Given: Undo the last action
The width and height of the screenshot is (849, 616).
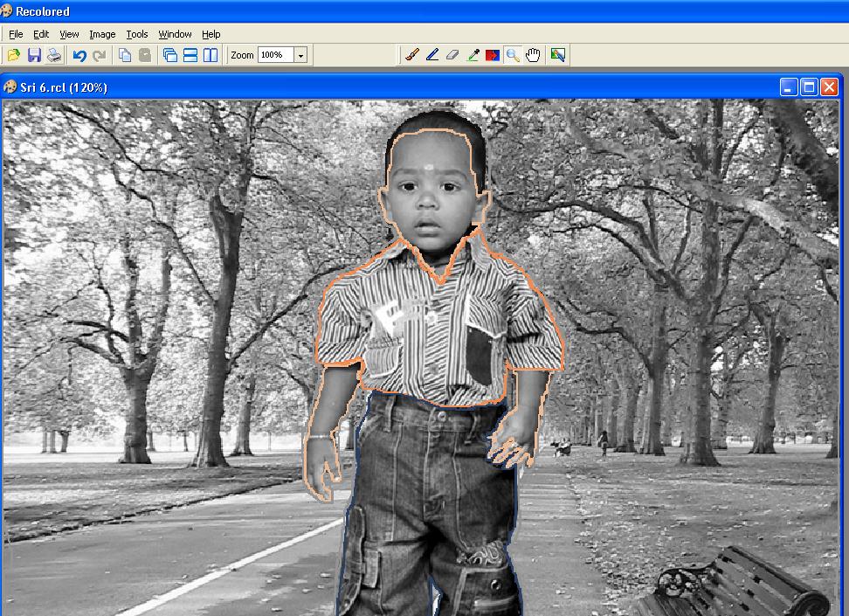Looking at the screenshot, I should tap(79, 55).
